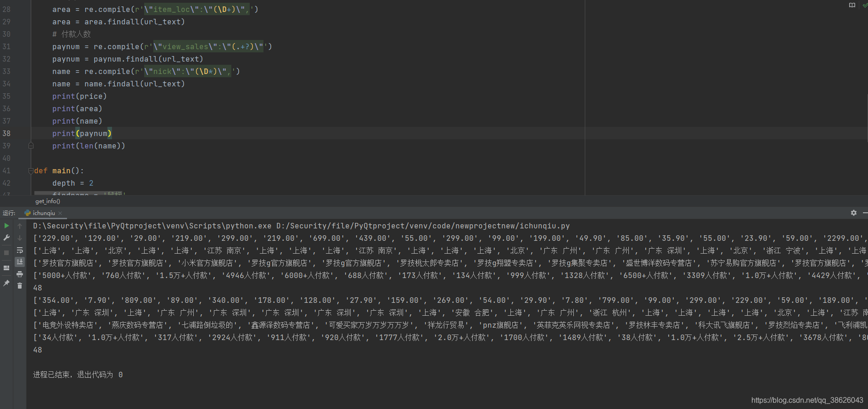This screenshot has width=868, height=409.
Task: Collapse the main() function fold marker
Action: pyautogui.click(x=31, y=171)
